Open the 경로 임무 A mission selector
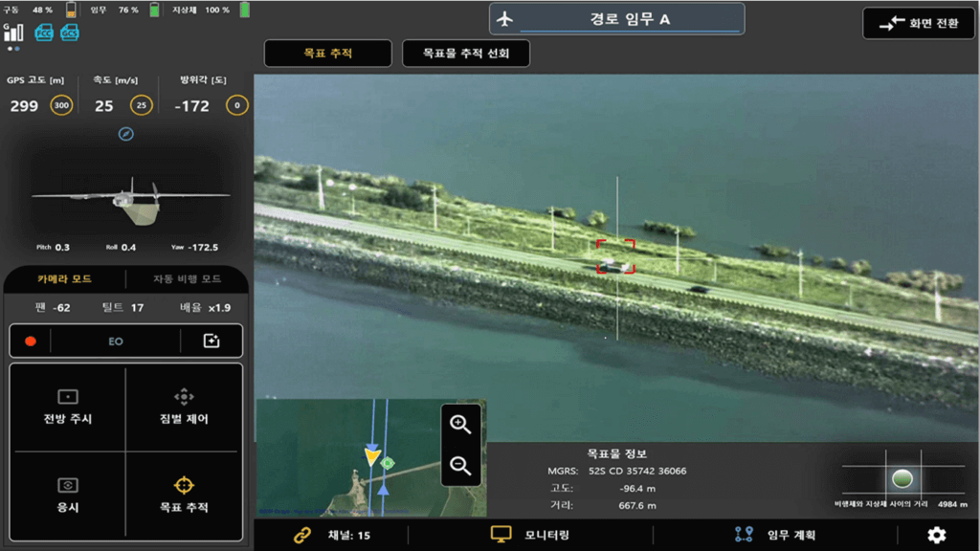 tap(616, 19)
